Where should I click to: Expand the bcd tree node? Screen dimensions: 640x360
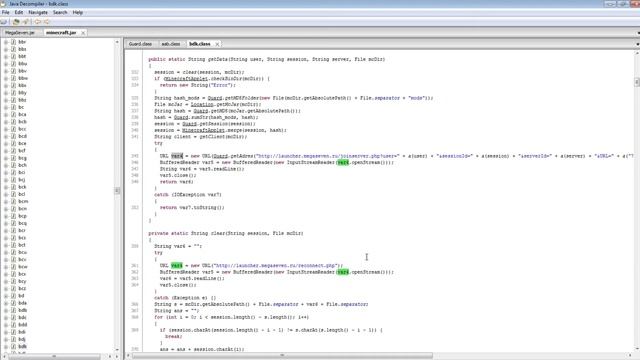(6, 136)
